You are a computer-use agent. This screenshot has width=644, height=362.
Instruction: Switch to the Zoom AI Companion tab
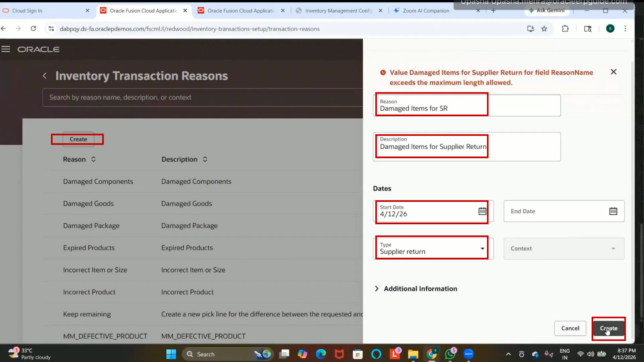tap(426, 11)
